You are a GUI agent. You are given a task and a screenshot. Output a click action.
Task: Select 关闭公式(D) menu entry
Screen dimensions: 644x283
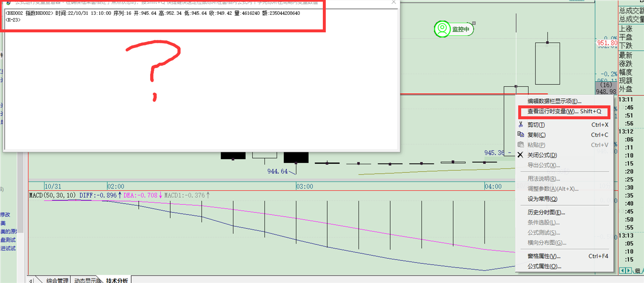[564, 155]
